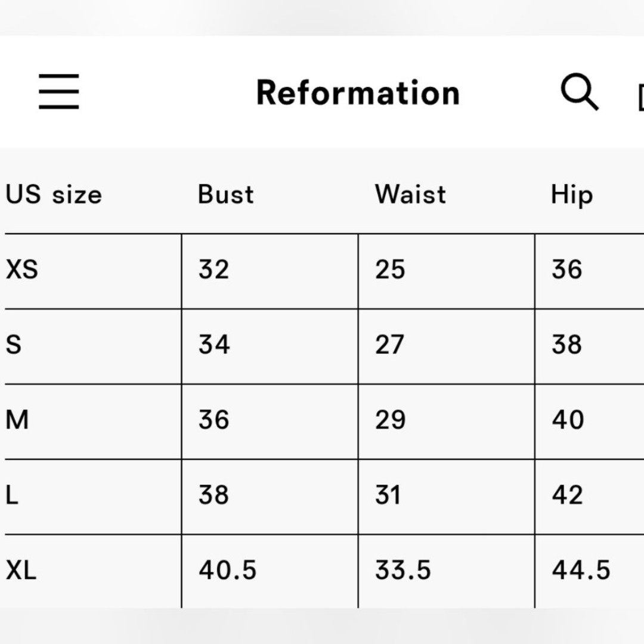Click the XS size row label
This screenshot has height=644, width=644.
click(x=22, y=270)
